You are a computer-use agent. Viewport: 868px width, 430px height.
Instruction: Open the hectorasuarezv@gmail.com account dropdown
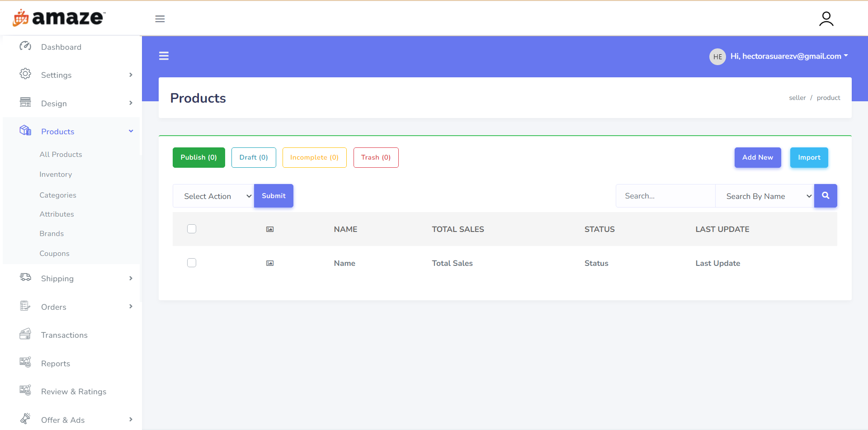pyautogui.click(x=789, y=56)
